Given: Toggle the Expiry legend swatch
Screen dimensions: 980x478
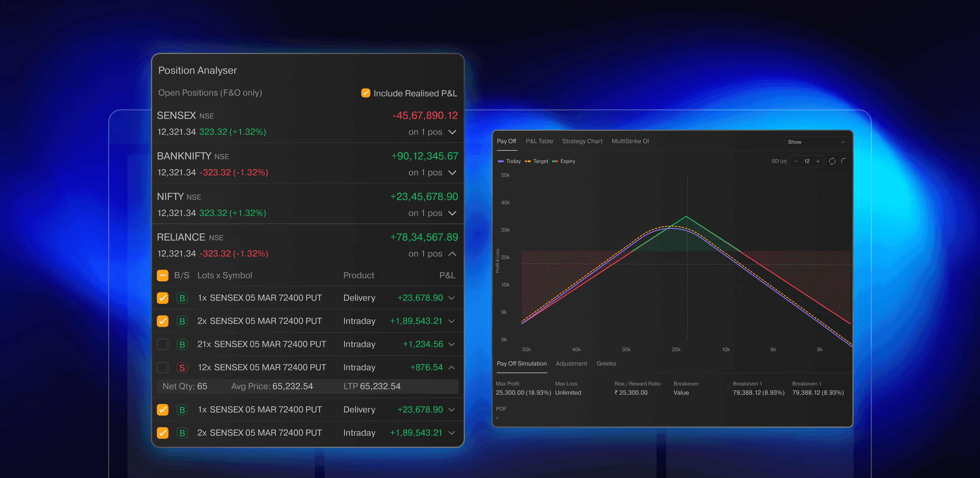Looking at the screenshot, I should (x=555, y=161).
